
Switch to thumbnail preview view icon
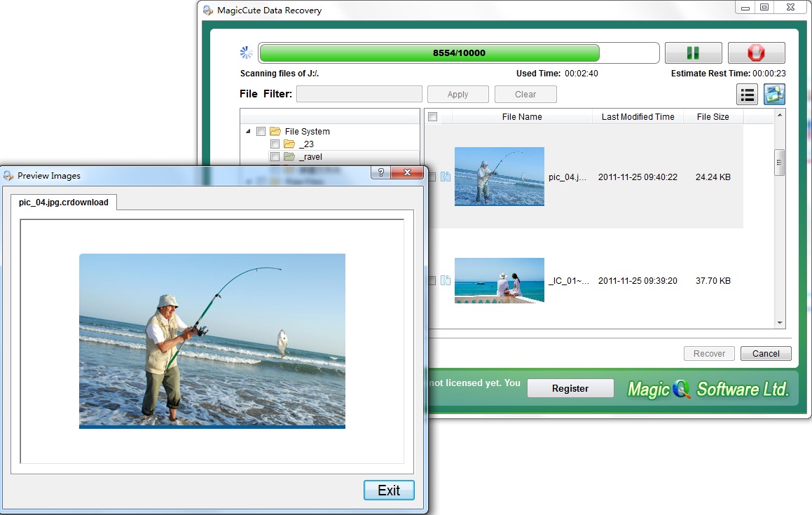774,94
